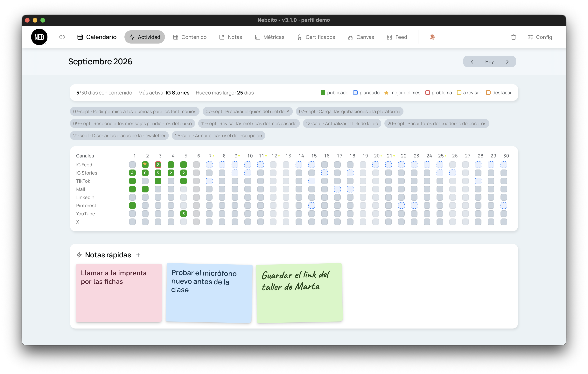588x374 pixels.
Task: Open task Pedir permiso a las alumnas
Action: tap(135, 111)
